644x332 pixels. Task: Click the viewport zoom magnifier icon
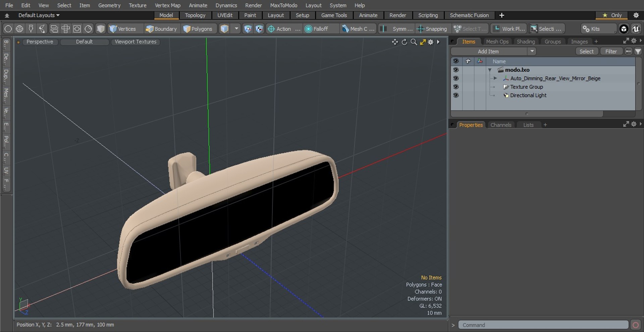pyautogui.click(x=414, y=42)
